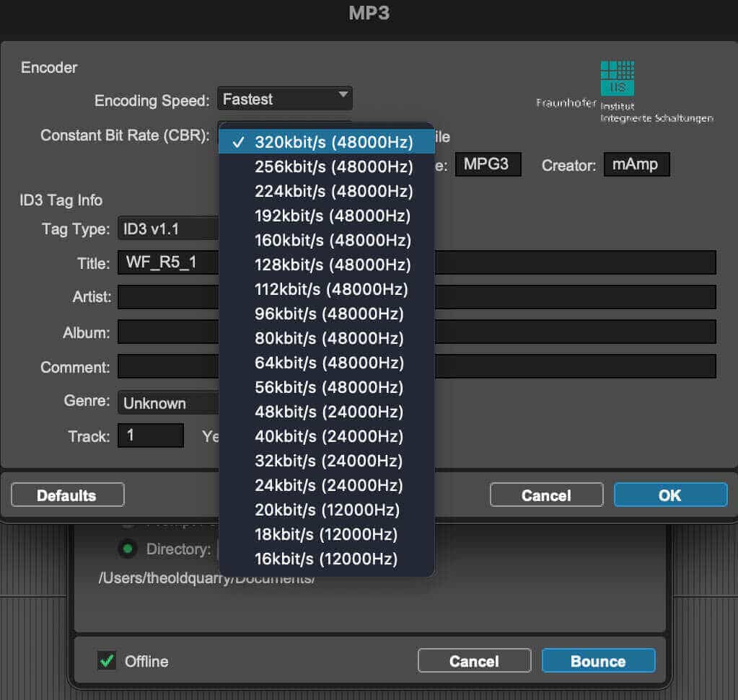The height and width of the screenshot is (700, 738).
Task: Pick 224kbit/s (48000Hz) from list
Action: point(327,191)
